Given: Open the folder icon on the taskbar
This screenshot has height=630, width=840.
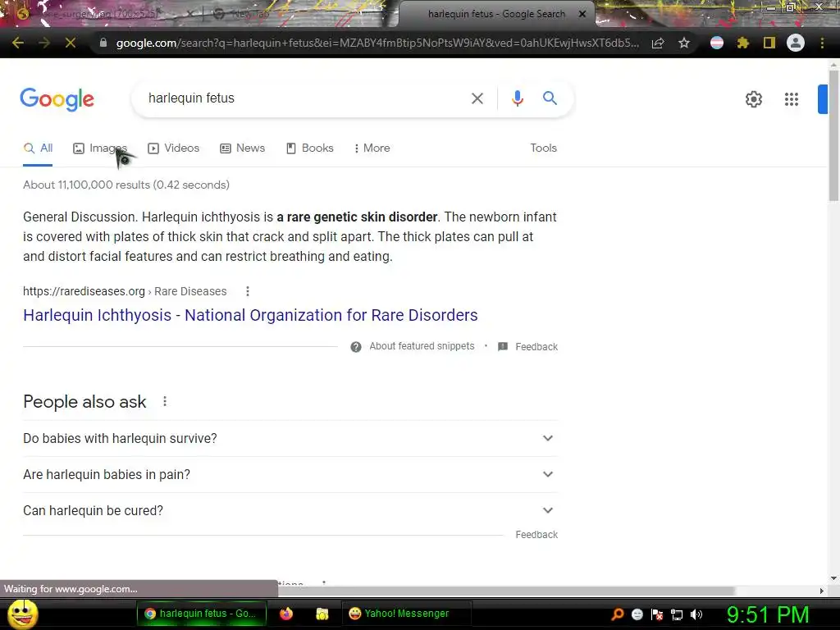Looking at the screenshot, I should click(x=322, y=614).
